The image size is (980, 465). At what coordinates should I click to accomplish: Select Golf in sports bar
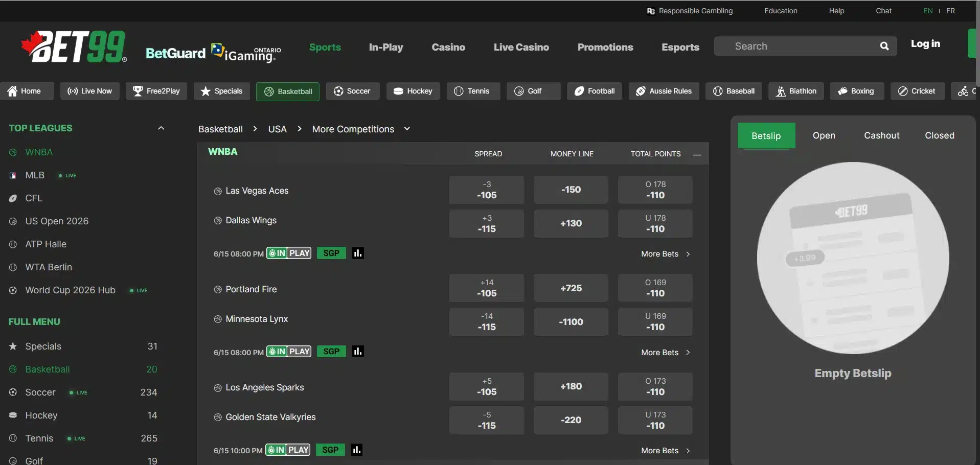pyautogui.click(x=534, y=91)
